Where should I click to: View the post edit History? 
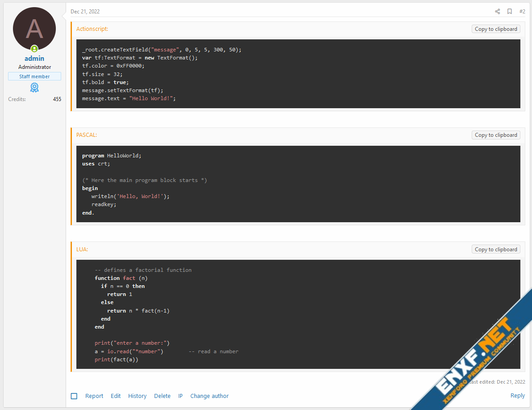coord(137,396)
